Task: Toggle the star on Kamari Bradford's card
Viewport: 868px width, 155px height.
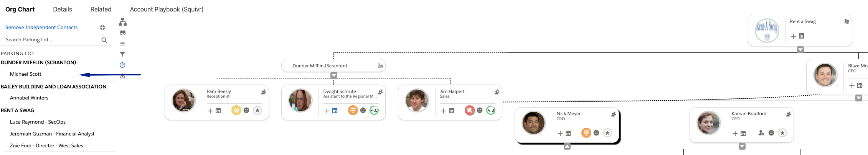Action: [782, 133]
